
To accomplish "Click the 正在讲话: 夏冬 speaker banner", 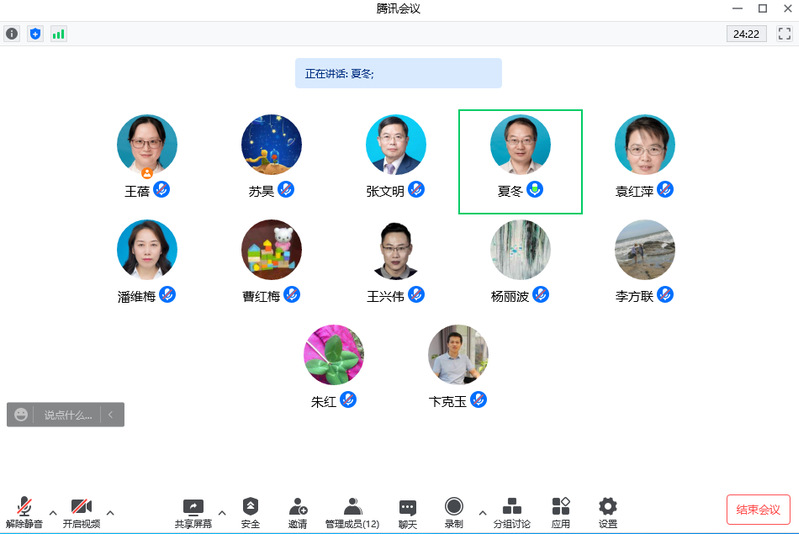I will [x=398, y=73].
